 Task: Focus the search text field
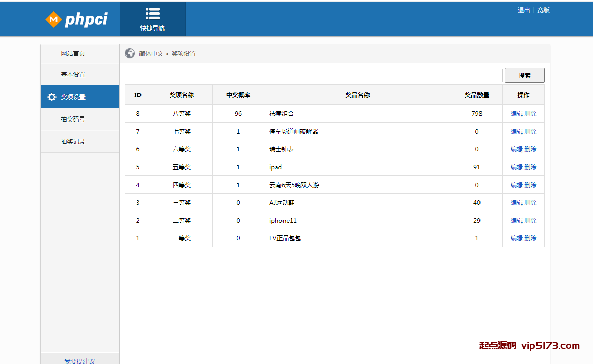click(x=464, y=75)
